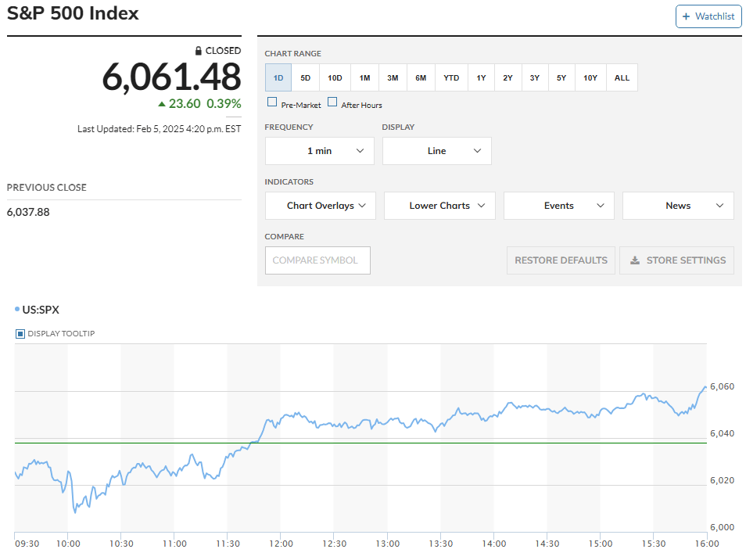Click the Compare Symbol input field
Screen dimensions: 746x560
pos(317,260)
